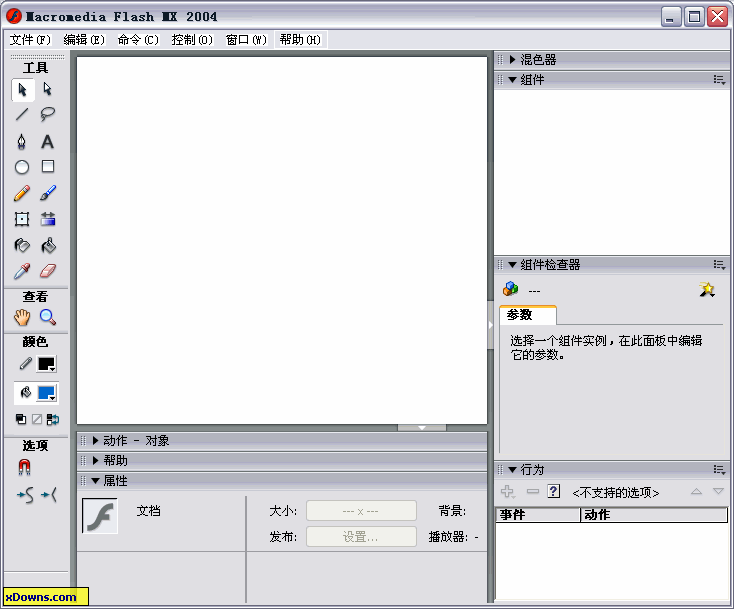734x609 pixels.
Task: Open the 文件(F) menu
Action: (x=30, y=40)
